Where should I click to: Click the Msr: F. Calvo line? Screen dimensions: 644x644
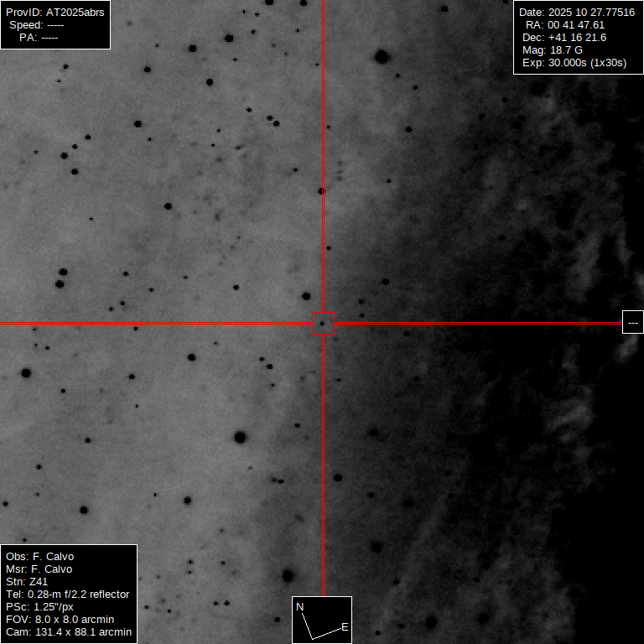click(39, 569)
